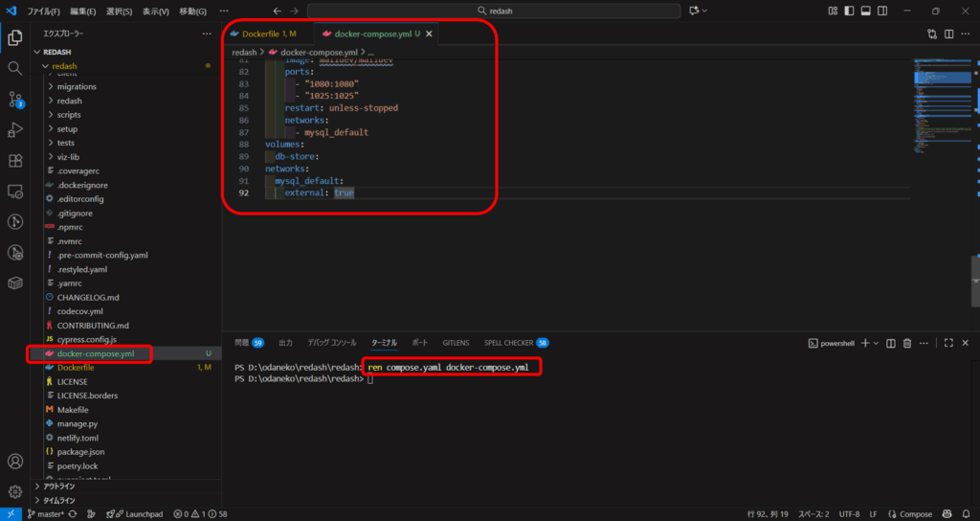Screen dimensions: 980x521
Task: Click the UTF-8 encoding in status bar
Action: [x=849, y=514]
